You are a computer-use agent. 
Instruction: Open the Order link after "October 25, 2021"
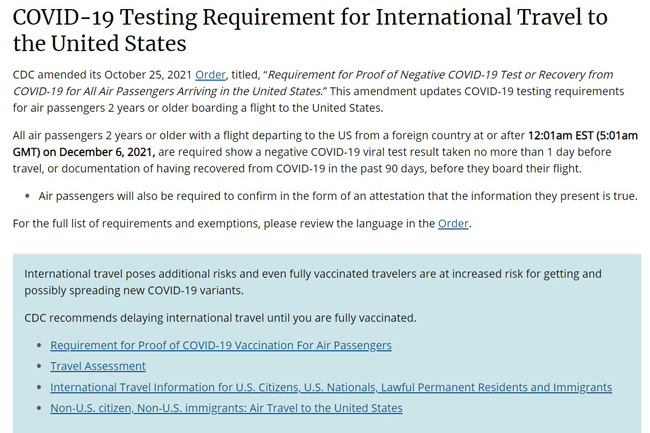click(x=210, y=74)
